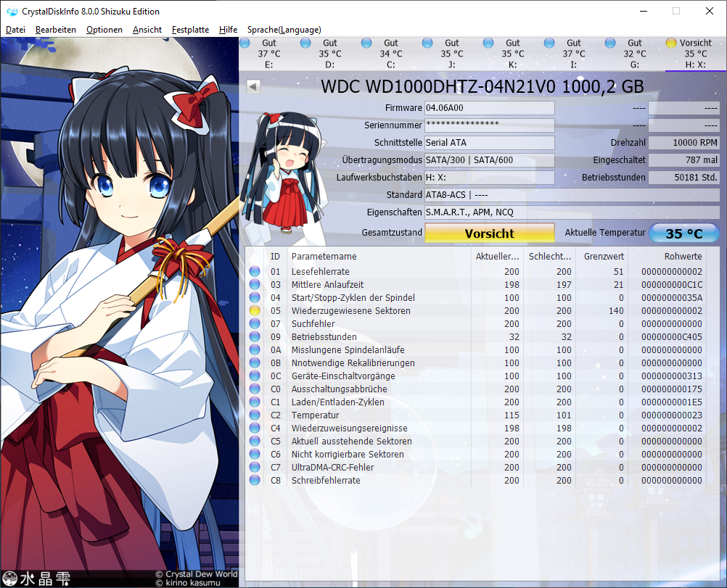
Task: Click the Übertragungsmodus field SATA/300 | SATA/600
Action: tap(490, 160)
